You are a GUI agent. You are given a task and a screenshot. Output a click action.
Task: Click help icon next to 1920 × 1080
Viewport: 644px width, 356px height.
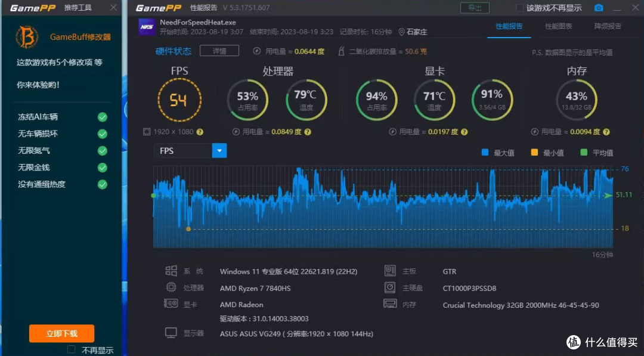[x=200, y=132]
